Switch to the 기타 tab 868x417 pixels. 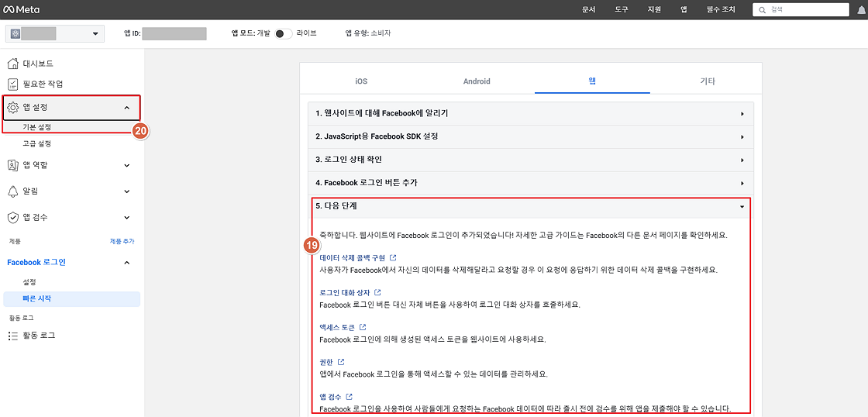click(x=708, y=81)
